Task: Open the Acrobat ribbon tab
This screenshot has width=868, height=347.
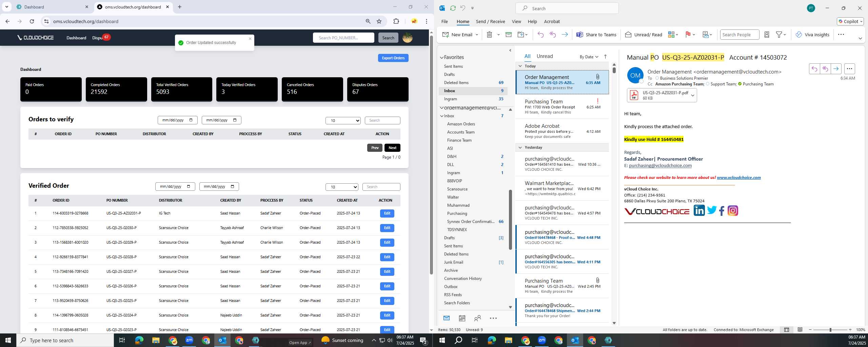Action: (x=552, y=21)
